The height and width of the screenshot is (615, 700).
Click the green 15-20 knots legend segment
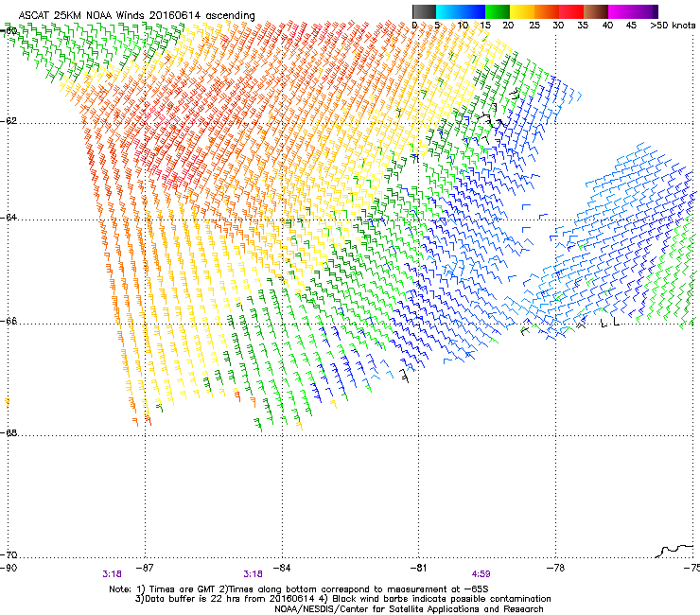tap(498, 11)
